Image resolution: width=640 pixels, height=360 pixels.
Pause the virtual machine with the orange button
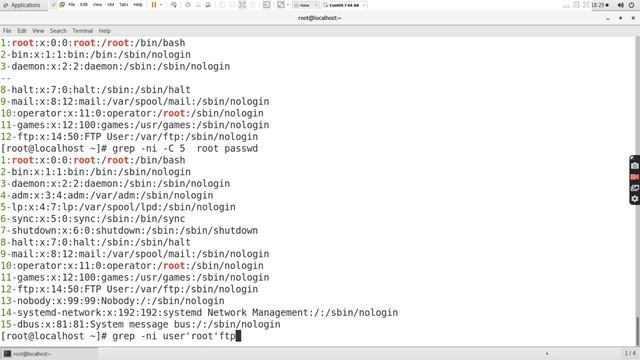[154, 5]
